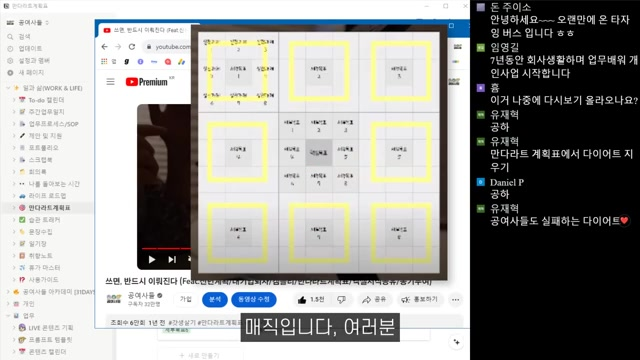Open 설정과 멤버 settings in sidebar
This screenshot has width=640, height=360.
[34, 60]
